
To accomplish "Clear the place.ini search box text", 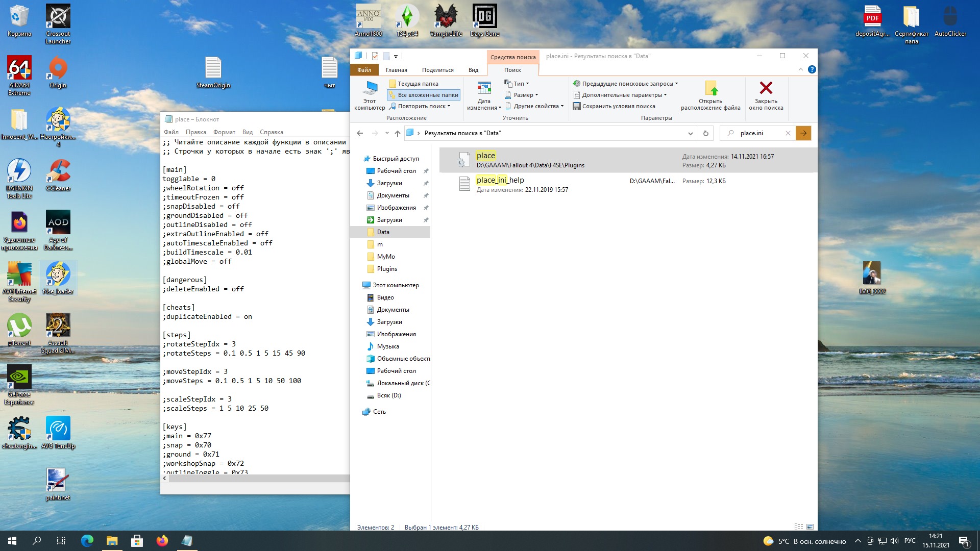I will point(788,133).
